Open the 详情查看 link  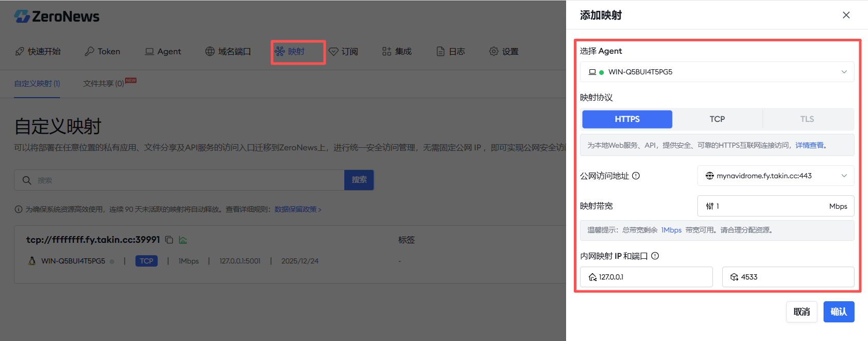tap(810, 145)
